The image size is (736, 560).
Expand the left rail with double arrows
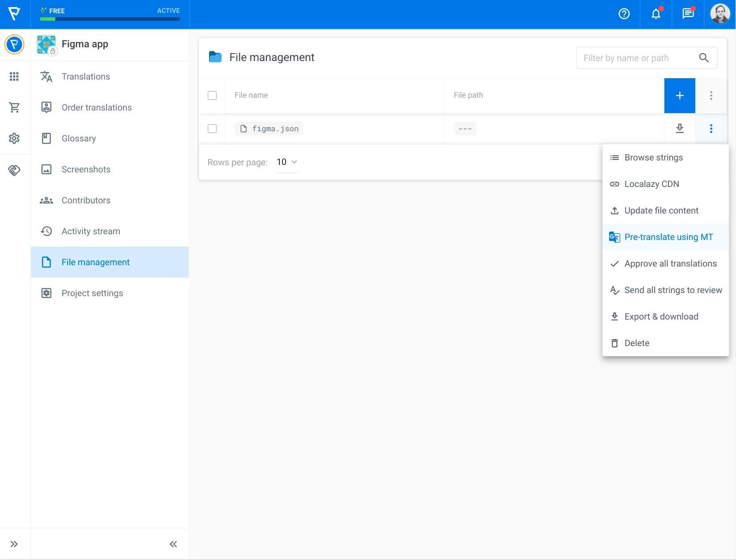pos(14,544)
